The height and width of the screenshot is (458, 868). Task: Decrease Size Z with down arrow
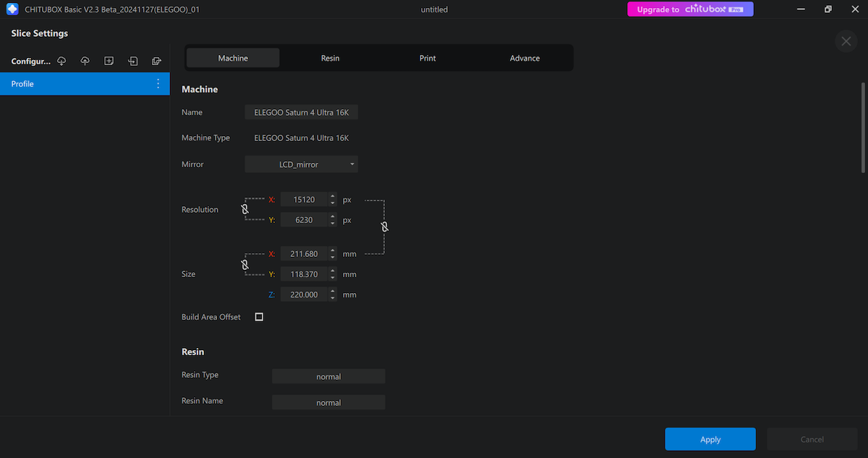[x=333, y=298]
